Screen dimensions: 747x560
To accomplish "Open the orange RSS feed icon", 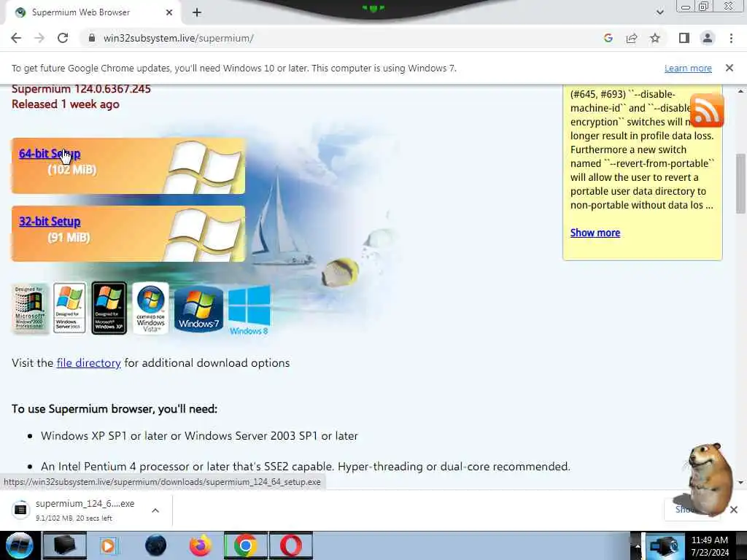I will click(x=706, y=110).
